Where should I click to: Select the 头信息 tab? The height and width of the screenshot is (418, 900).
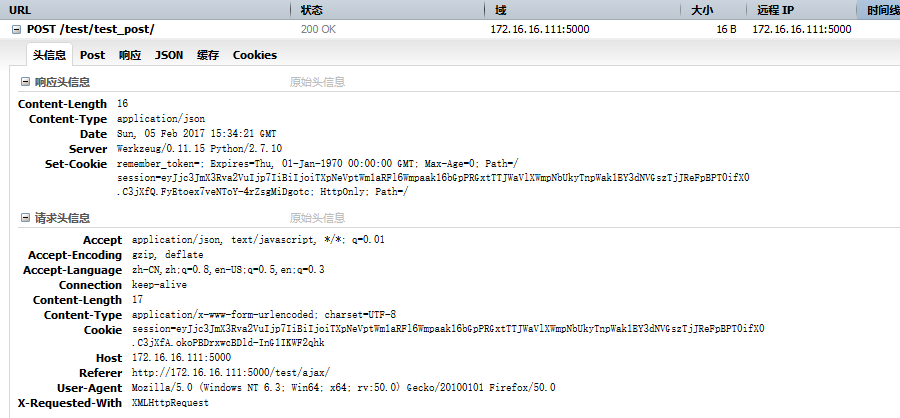tap(49, 55)
